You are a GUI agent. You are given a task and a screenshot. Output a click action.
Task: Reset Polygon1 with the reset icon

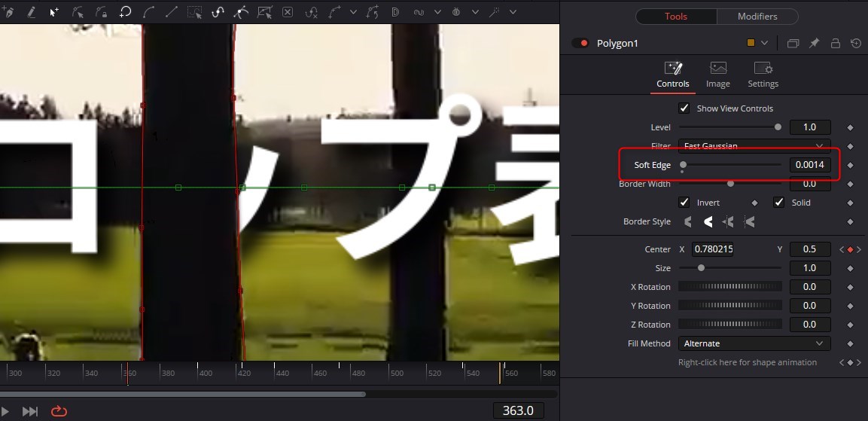[856, 43]
